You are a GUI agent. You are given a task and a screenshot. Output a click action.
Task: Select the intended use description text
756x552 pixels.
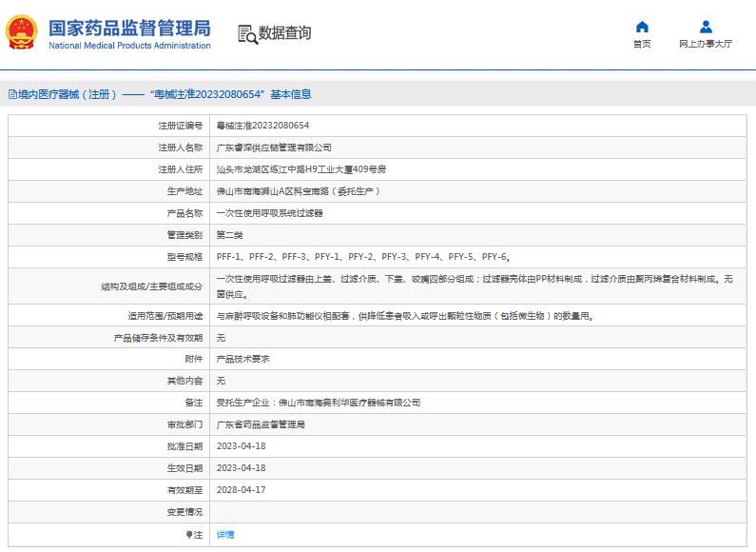click(405, 316)
